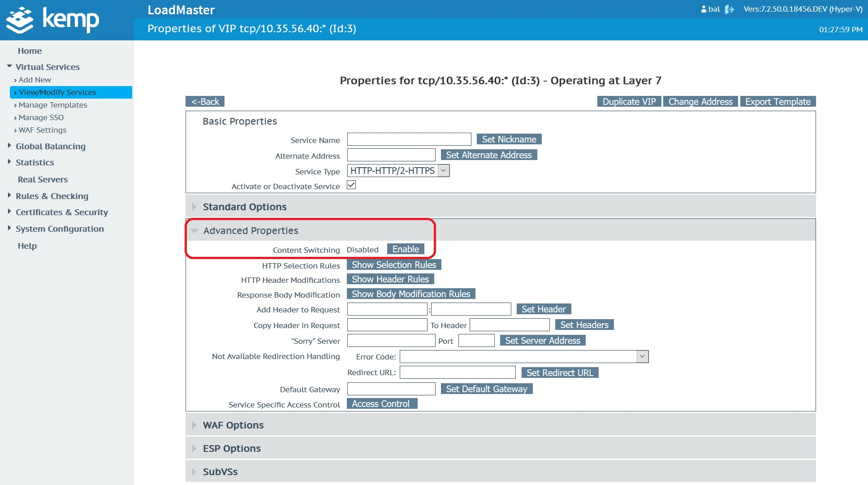Screen dimensions: 868x485
Task: Click the Duplicate VIP button
Action: 629,102
